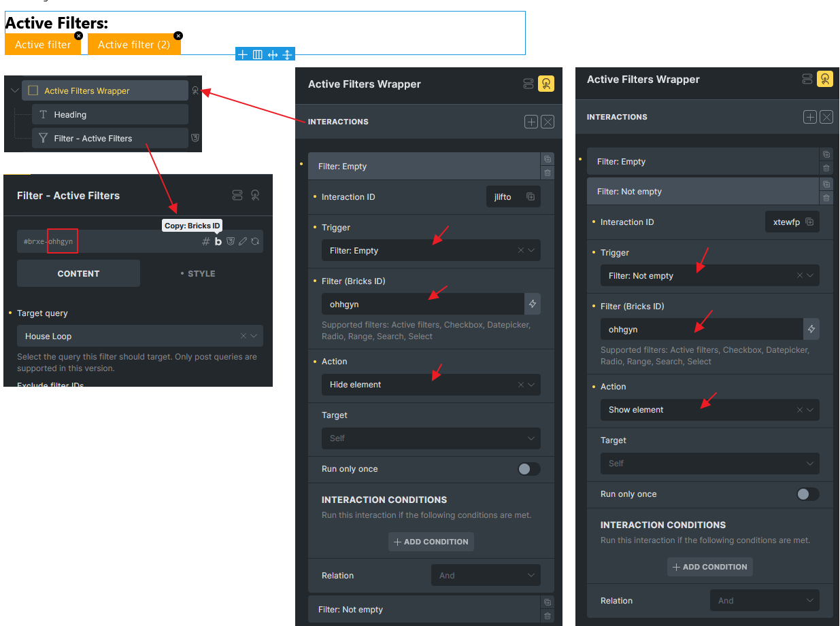
Task: Remove the 'Active filter (2)' chip
Action: tap(178, 35)
